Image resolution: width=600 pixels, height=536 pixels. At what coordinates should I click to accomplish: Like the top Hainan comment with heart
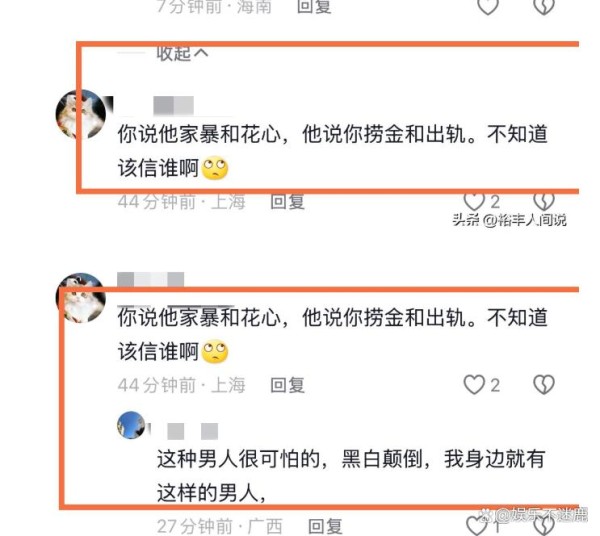pyautogui.click(x=488, y=6)
